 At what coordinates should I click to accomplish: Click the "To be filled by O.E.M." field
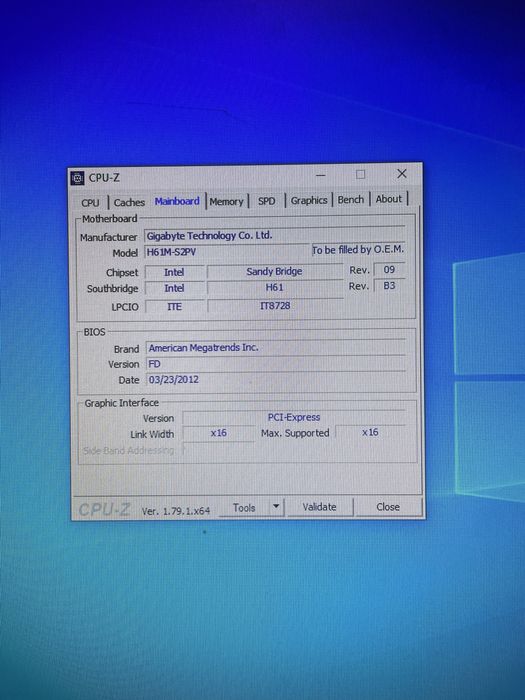tap(358, 250)
